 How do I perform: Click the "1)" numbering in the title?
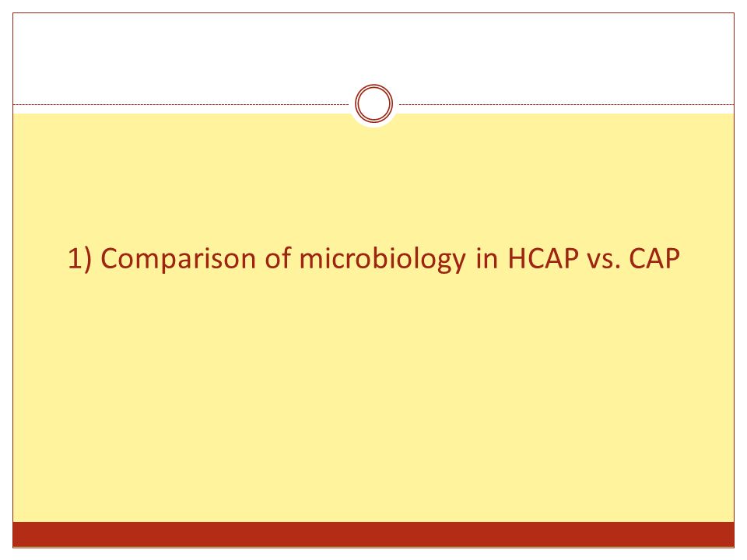(79, 259)
